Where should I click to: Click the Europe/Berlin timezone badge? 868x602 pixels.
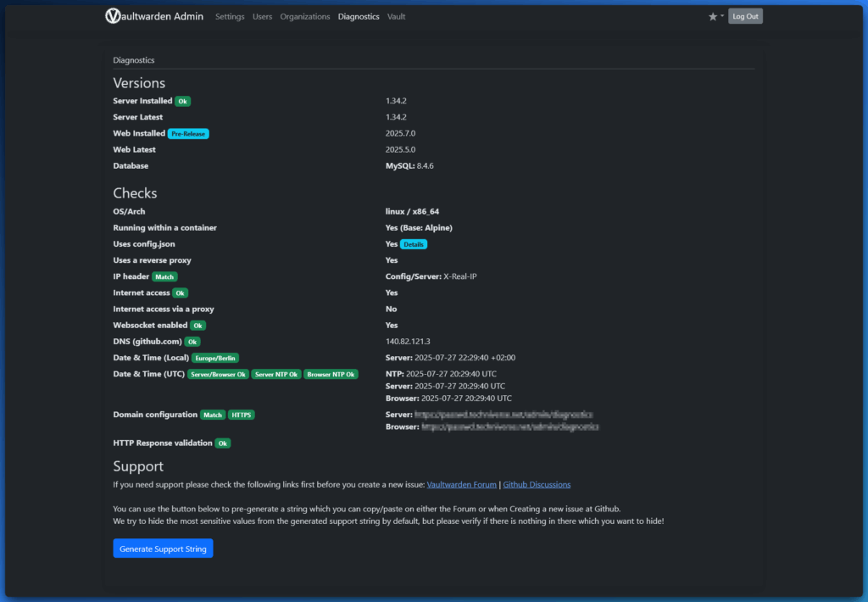(215, 359)
